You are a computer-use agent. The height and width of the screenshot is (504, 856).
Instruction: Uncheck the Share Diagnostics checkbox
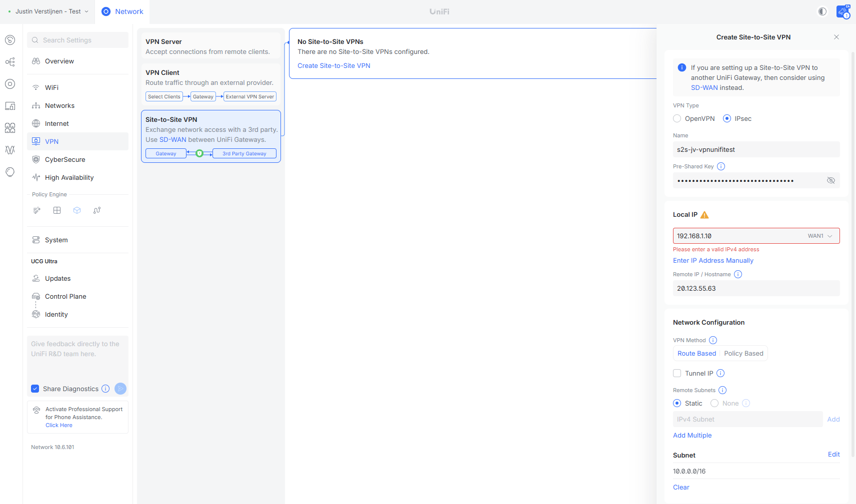tap(35, 389)
